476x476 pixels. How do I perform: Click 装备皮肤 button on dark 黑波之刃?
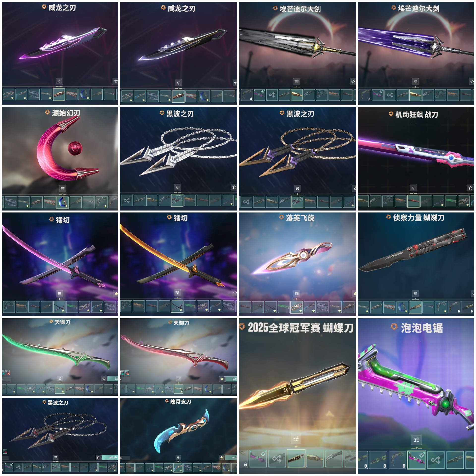tap(110, 457)
